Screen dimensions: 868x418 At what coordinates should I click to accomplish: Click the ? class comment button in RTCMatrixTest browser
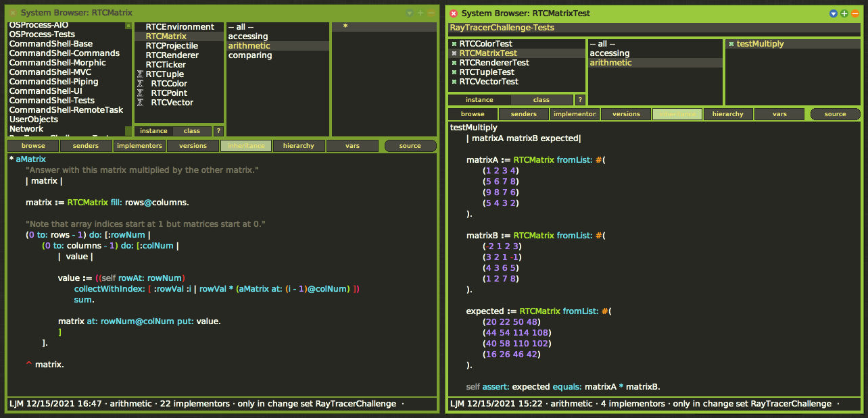pos(580,100)
